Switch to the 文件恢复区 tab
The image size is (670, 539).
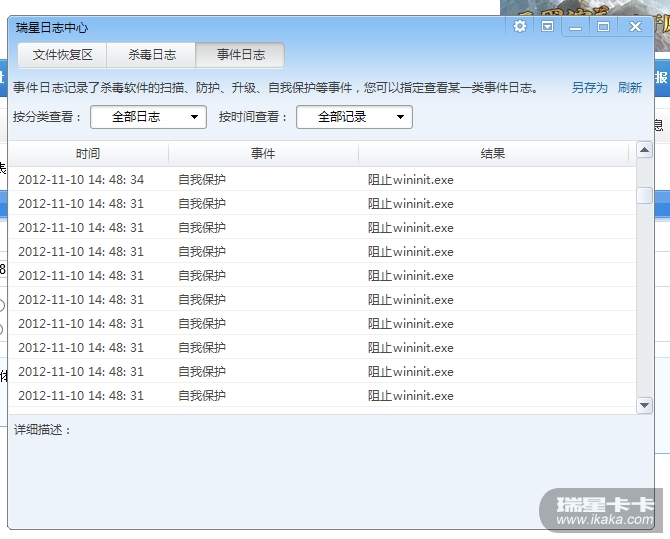pos(62,55)
